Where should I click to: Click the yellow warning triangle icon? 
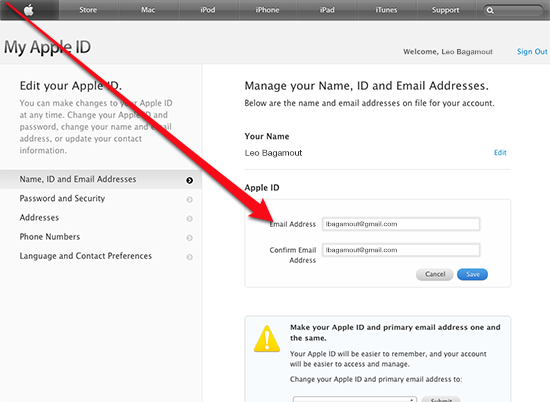[x=267, y=339]
